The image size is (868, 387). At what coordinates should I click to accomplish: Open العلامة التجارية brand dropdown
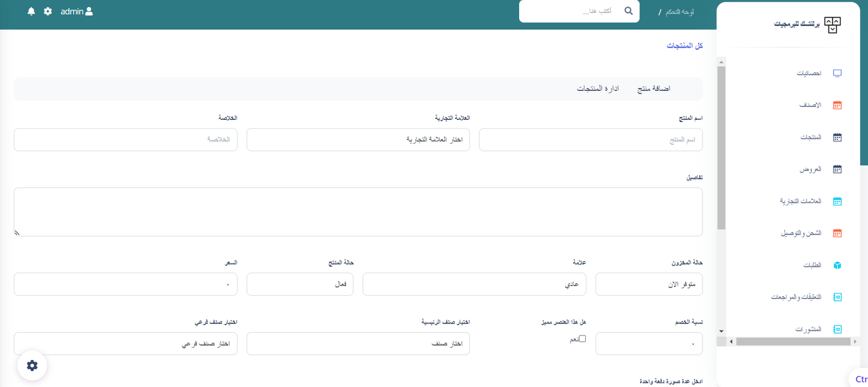tap(358, 139)
